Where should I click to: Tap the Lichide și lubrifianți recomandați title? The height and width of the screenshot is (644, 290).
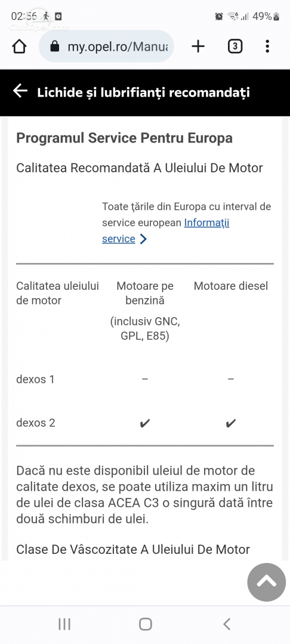coord(143,92)
